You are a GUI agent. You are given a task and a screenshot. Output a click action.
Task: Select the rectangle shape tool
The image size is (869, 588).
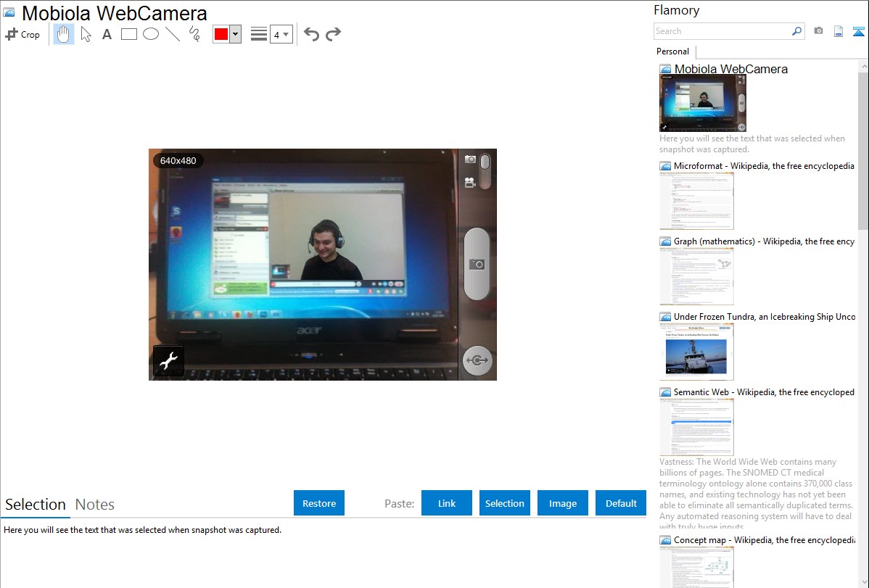pos(128,34)
